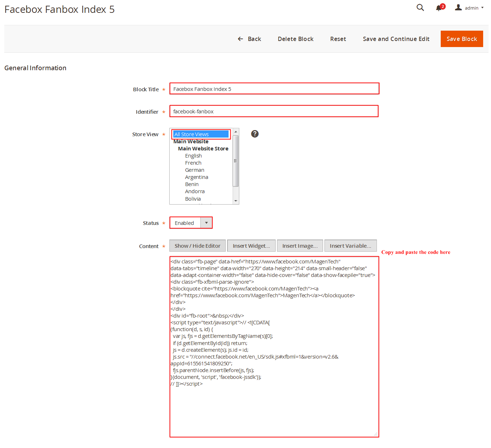Select Main Website in store list
This screenshot has height=448, width=491.
191,141
